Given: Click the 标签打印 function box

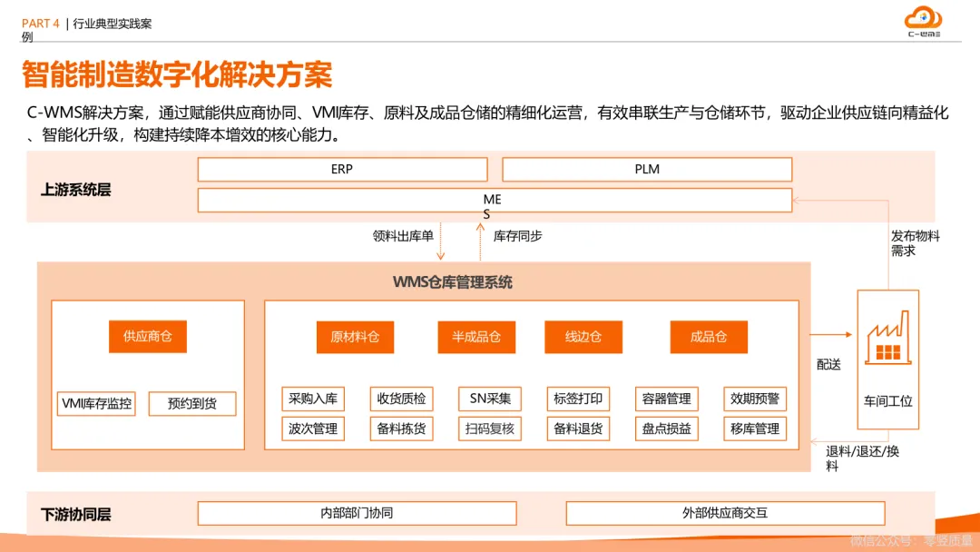Looking at the screenshot, I should (x=578, y=399).
